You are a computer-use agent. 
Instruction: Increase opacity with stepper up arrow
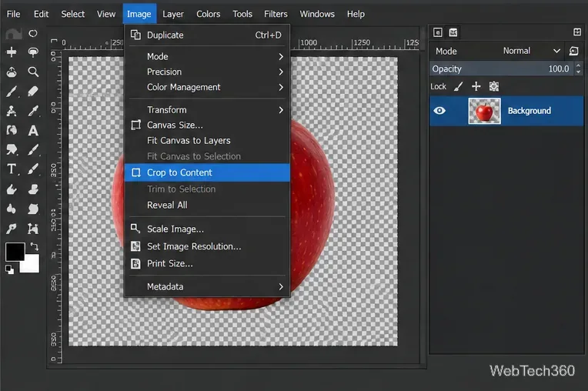(x=578, y=65)
